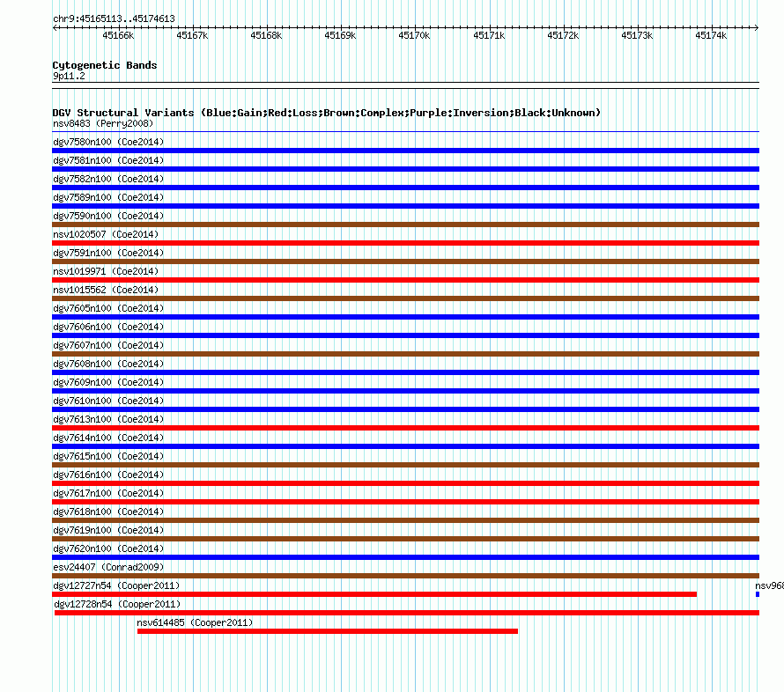Select the blue bar under dgv7608n100
This screenshot has height=692, width=784.
pos(405,372)
